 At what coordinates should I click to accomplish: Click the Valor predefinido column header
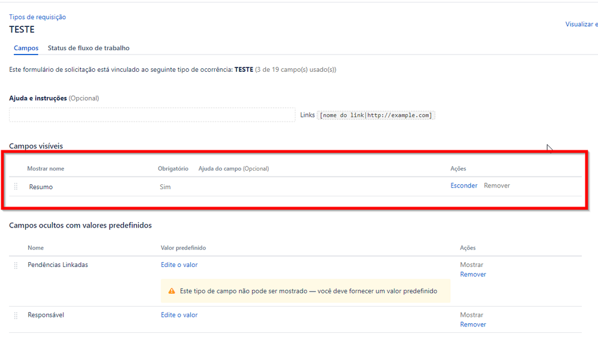point(183,248)
